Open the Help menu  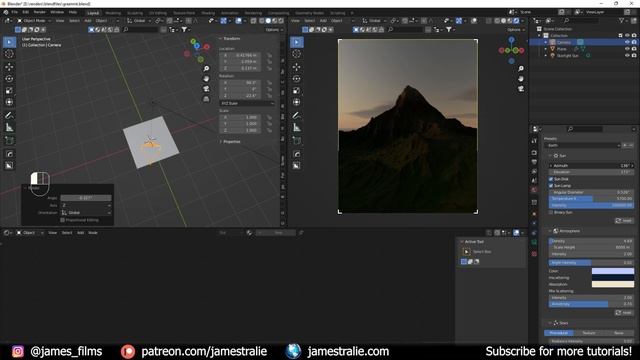(x=73, y=12)
